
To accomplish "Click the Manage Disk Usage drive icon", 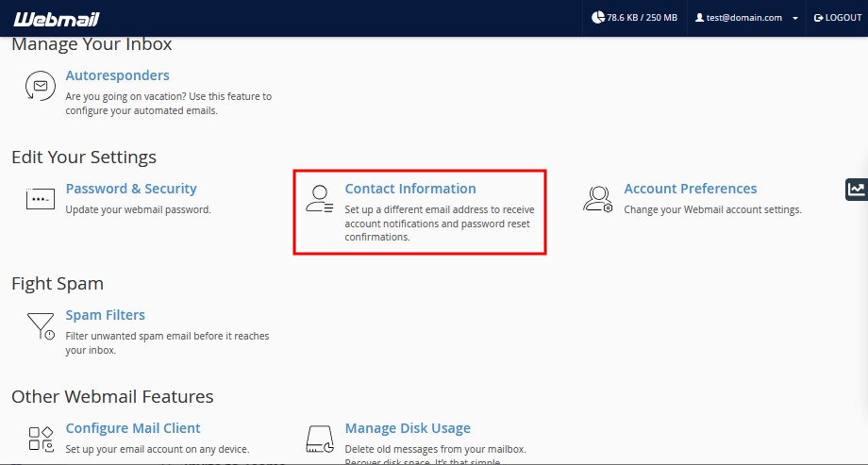I will click(x=319, y=439).
